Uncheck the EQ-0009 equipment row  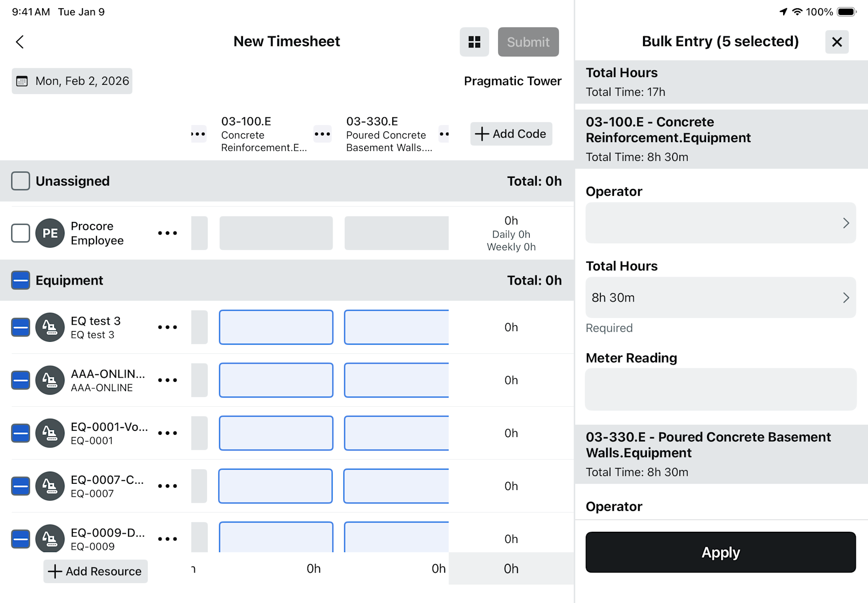pos(20,539)
